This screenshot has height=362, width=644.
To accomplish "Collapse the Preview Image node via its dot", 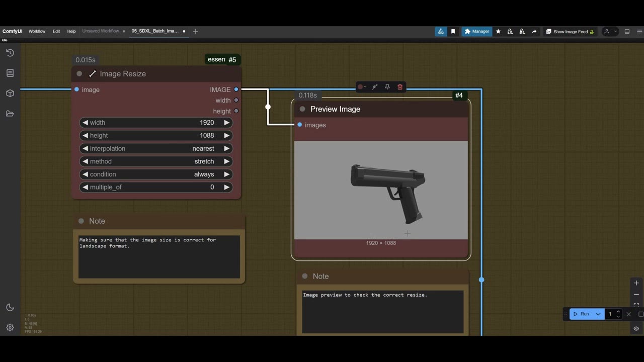I will (302, 109).
